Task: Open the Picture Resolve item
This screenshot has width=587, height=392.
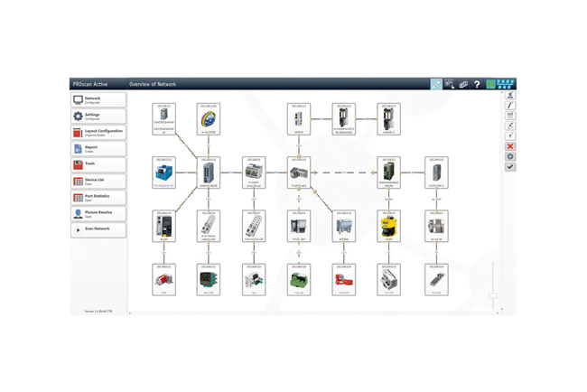Action: tap(98, 214)
